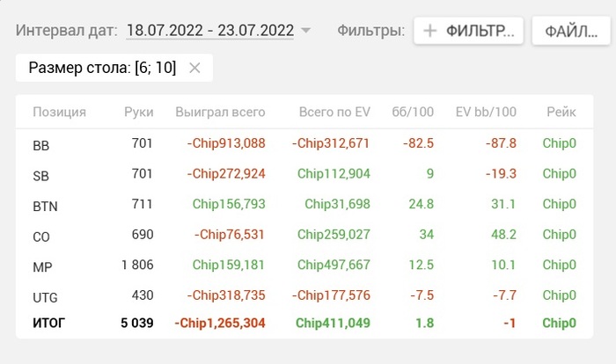This screenshot has width=616, height=364.
Task: Open the date interval dropdown arrow
Action: [x=305, y=30]
